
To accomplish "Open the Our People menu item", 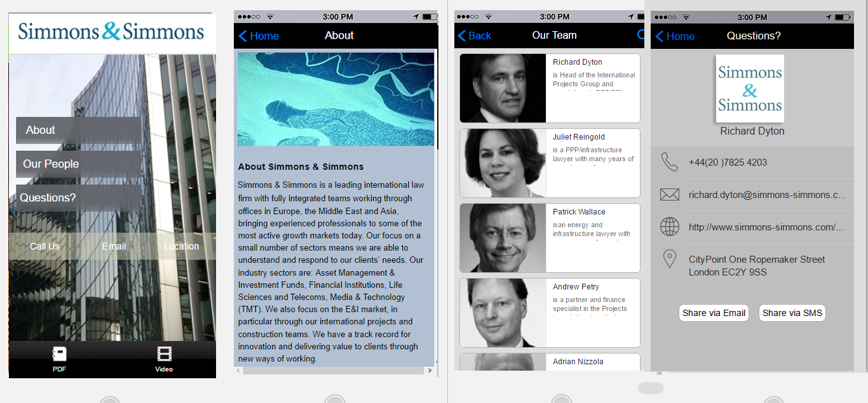I will click(78, 164).
